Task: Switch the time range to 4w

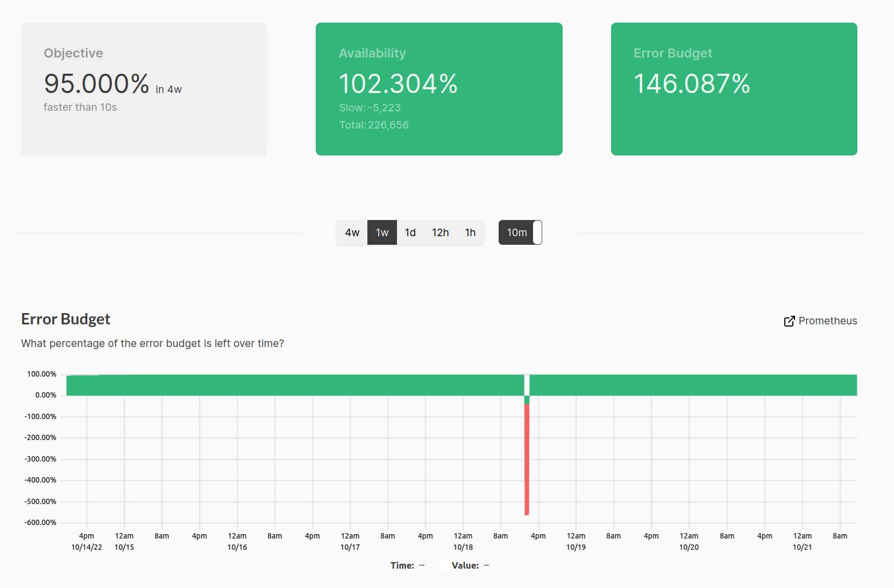Action: (352, 232)
